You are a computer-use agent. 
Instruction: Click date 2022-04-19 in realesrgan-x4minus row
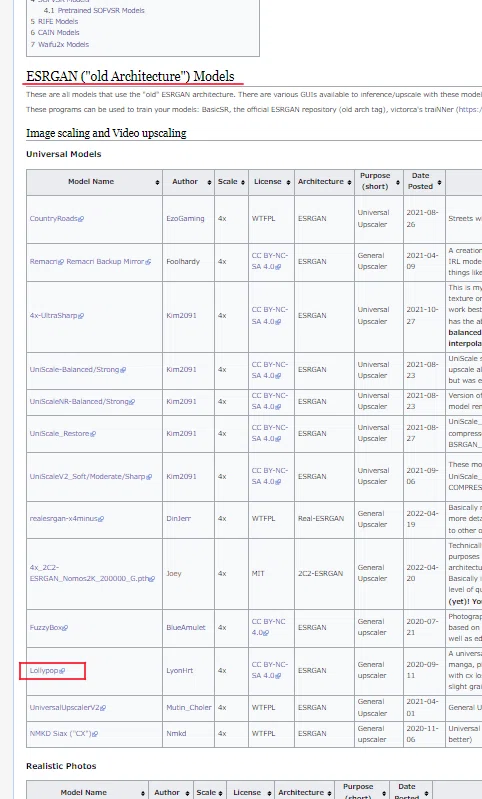tap(422, 519)
